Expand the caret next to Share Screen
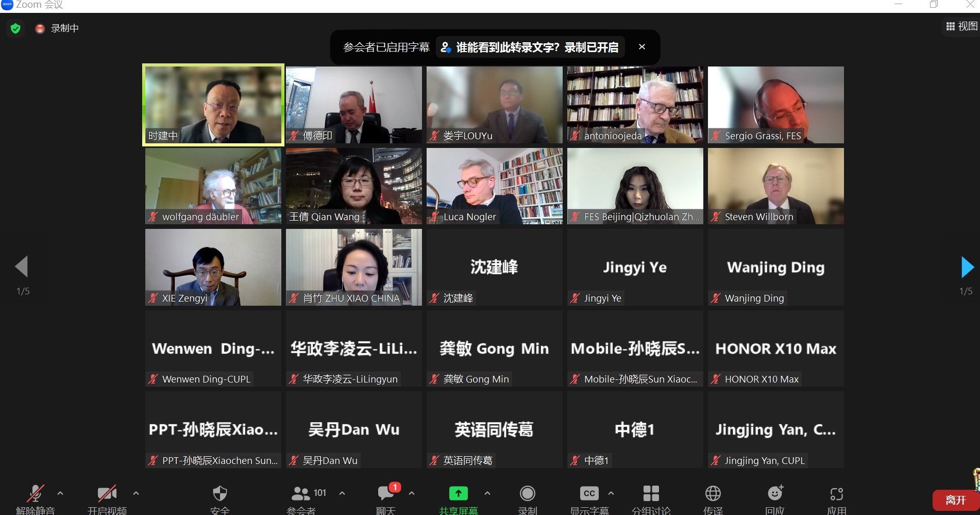This screenshot has width=980, height=515. (x=487, y=493)
